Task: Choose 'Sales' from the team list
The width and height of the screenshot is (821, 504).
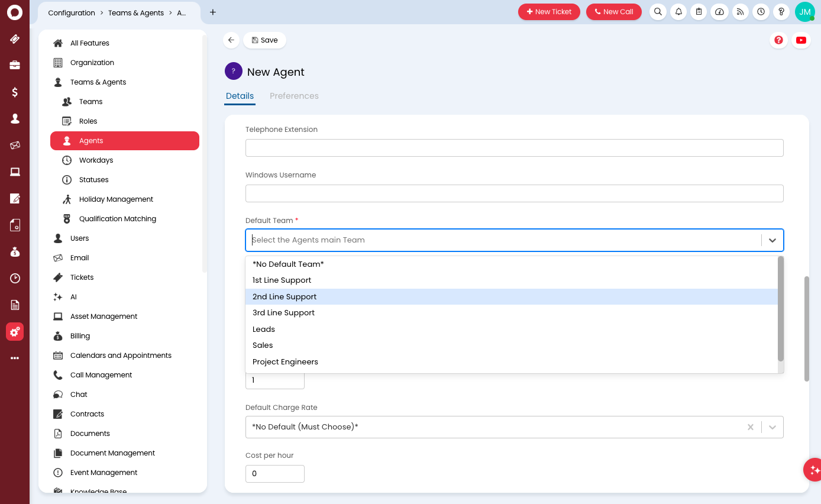Action: click(x=512, y=345)
